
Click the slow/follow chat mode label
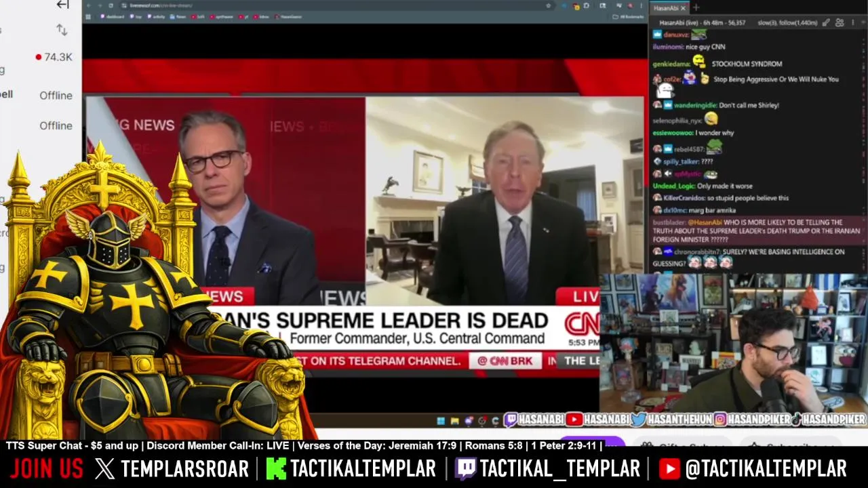pos(787,23)
